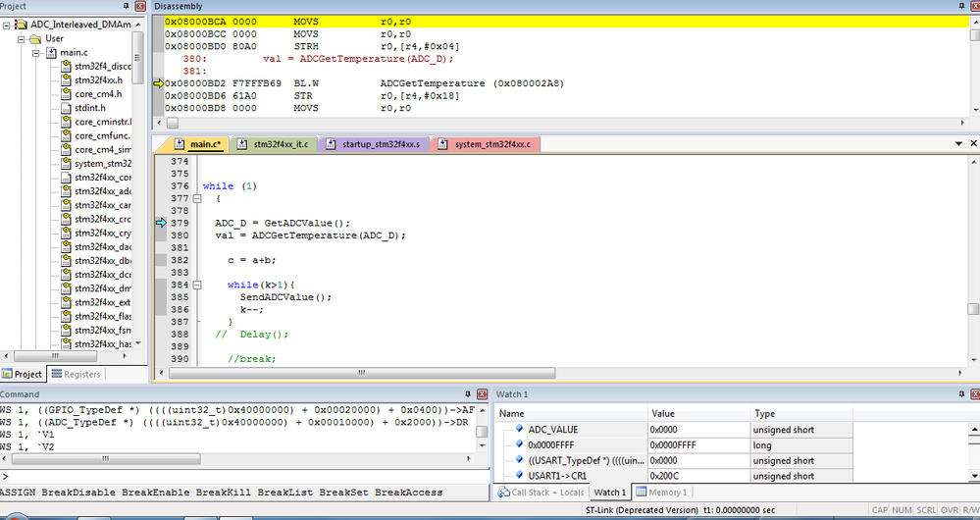
Task: Collapse the User folder group
Action: 23,39
